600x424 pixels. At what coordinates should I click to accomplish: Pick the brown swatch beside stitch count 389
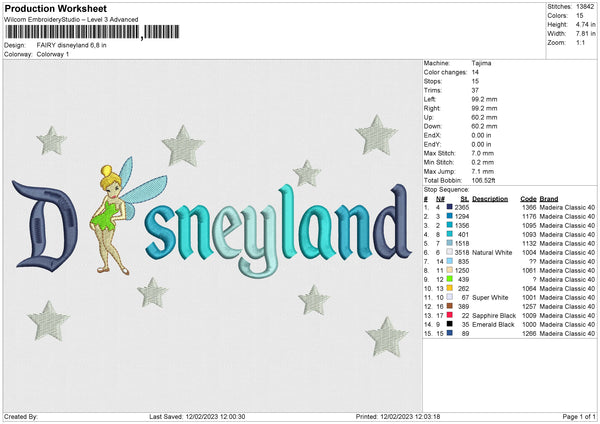coord(449,306)
